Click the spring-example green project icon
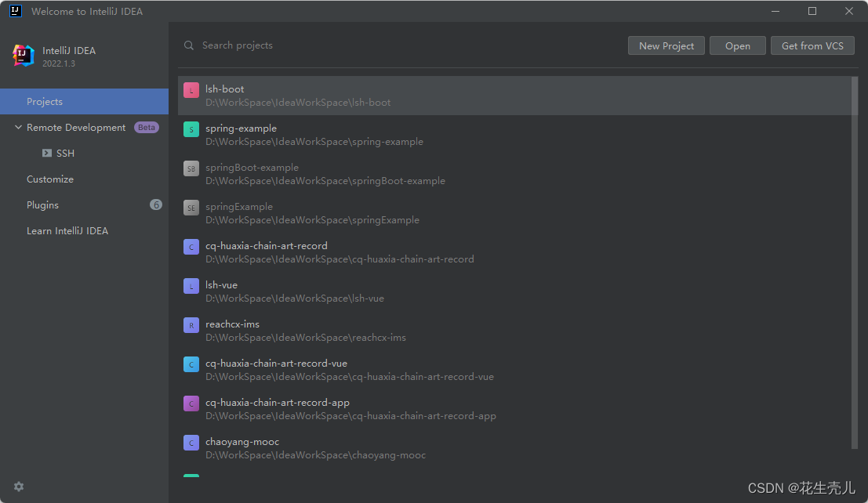 (191, 129)
